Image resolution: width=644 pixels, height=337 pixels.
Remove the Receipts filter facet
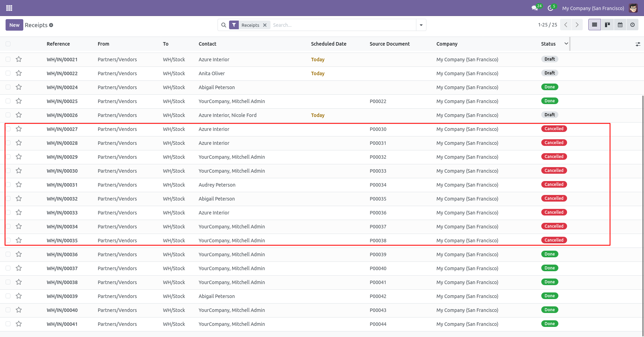click(265, 25)
